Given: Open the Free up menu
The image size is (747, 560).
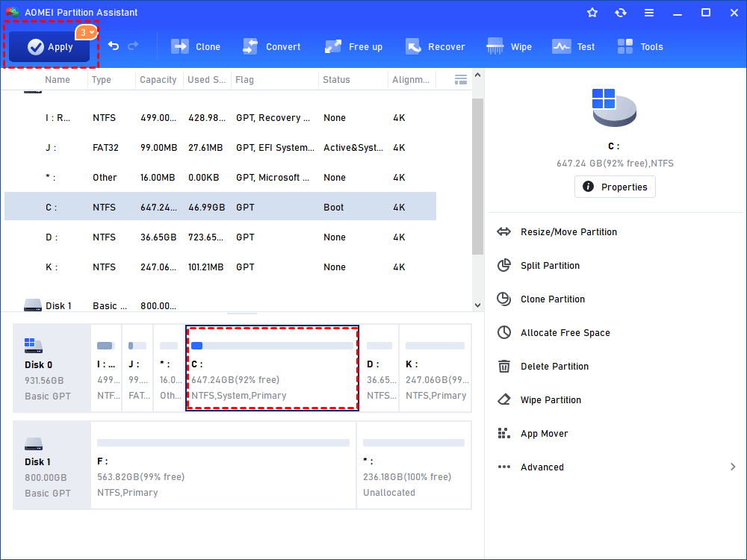Looking at the screenshot, I should (x=353, y=46).
